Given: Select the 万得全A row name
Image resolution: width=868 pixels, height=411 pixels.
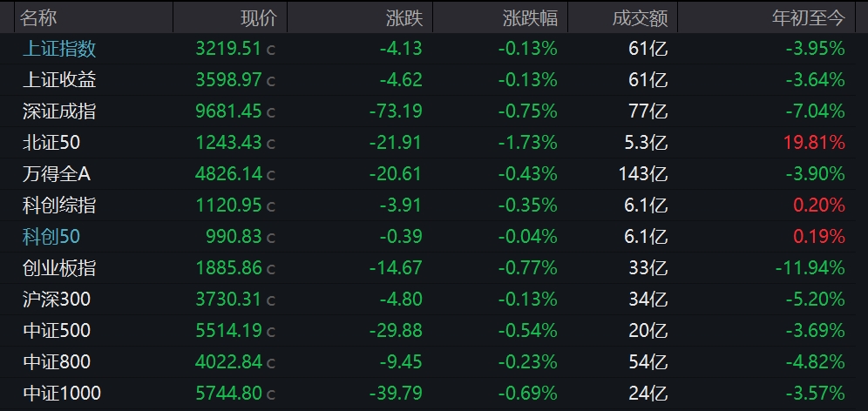Looking at the screenshot, I should [x=57, y=174].
